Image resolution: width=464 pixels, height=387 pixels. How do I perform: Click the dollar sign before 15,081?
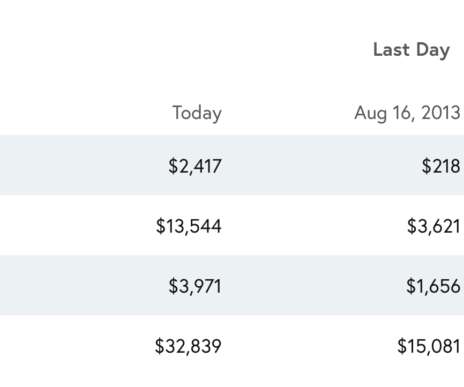pos(402,346)
